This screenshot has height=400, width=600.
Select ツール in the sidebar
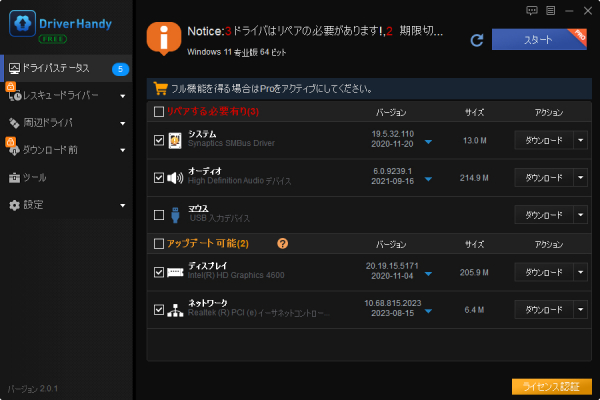tap(35, 177)
